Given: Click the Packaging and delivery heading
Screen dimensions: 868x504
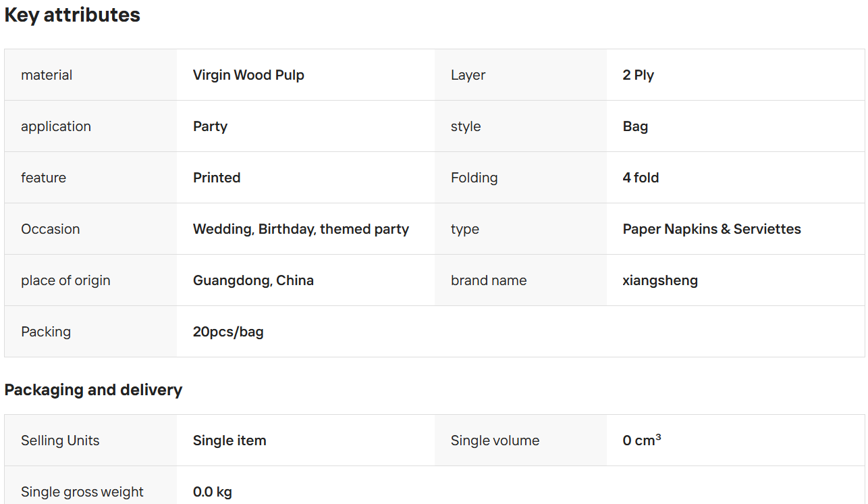Looking at the screenshot, I should 93,390.
